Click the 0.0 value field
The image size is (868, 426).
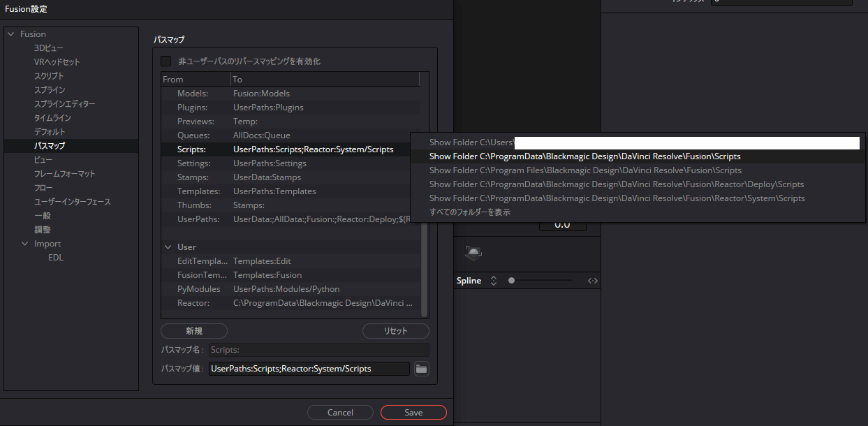point(563,225)
